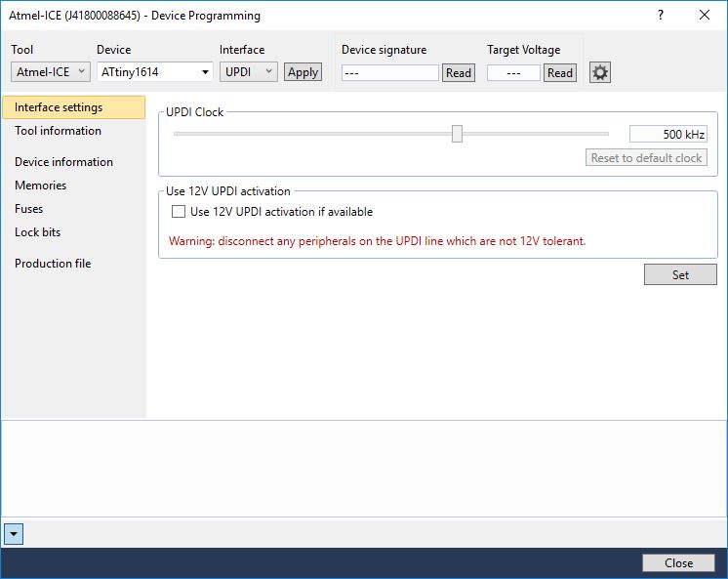Click the help question mark icon

coord(661,15)
